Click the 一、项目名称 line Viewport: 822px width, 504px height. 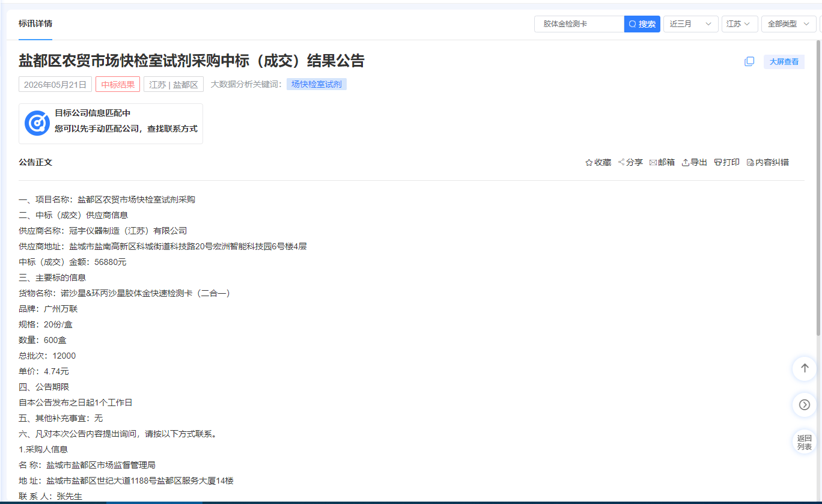pos(107,199)
